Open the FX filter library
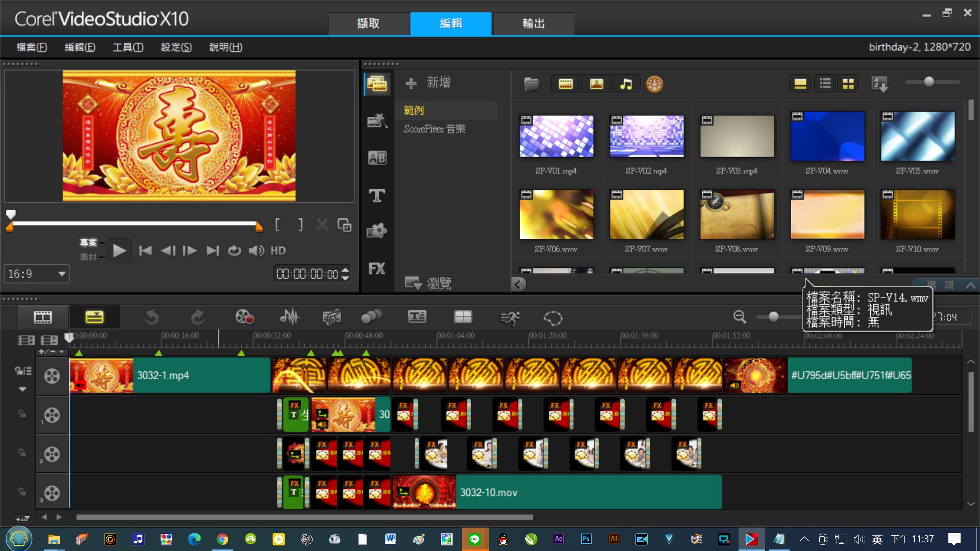The height and width of the screenshot is (551, 980). coord(377,268)
